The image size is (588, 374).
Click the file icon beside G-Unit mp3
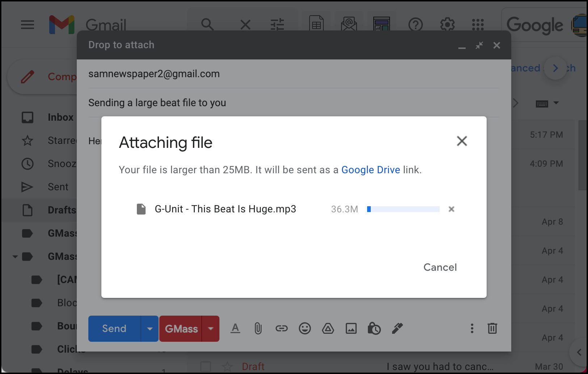pyautogui.click(x=141, y=209)
